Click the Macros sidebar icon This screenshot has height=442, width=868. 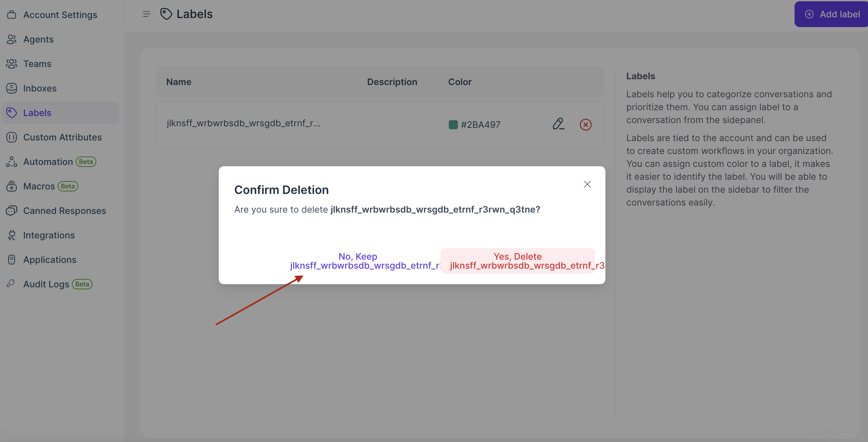[x=12, y=186]
